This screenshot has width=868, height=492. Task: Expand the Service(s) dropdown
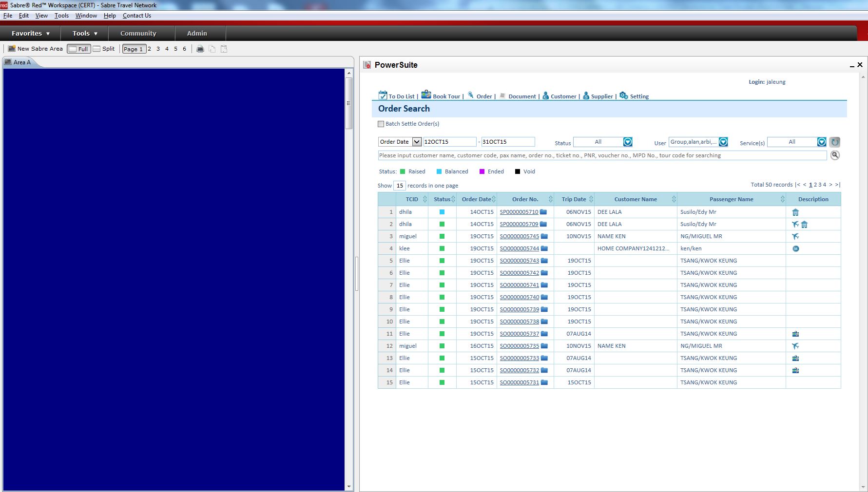pyautogui.click(x=822, y=142)
